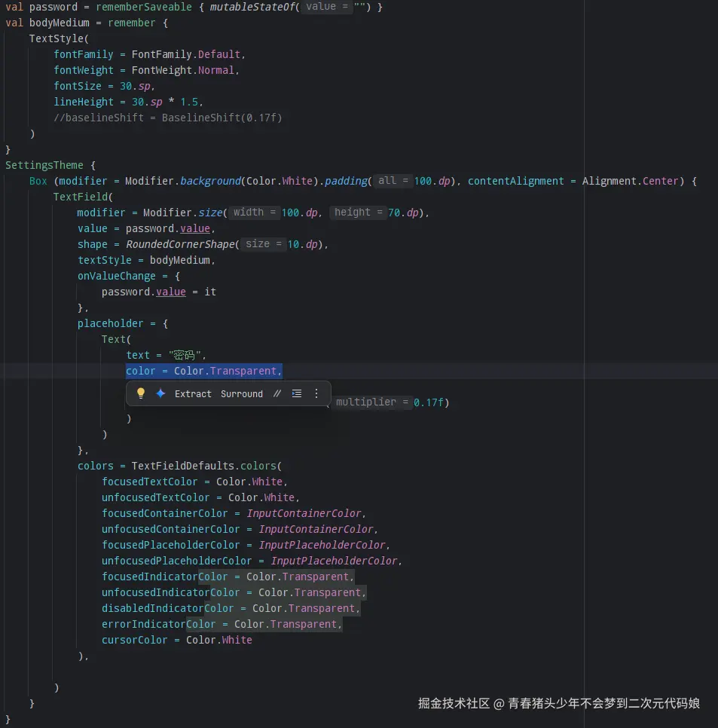The height and width of the screenshot is (728, 718).
Task: Click the 'value = password.value,' line
Action: pyautogui.click(x=146, y=228)
